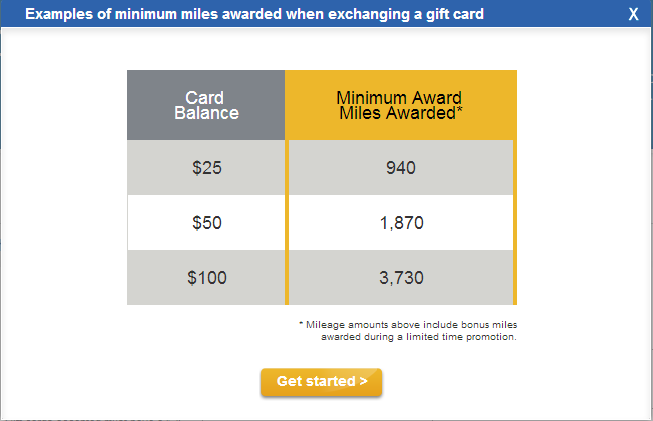Click the blue title bar of the dialog

pos(326,14)
